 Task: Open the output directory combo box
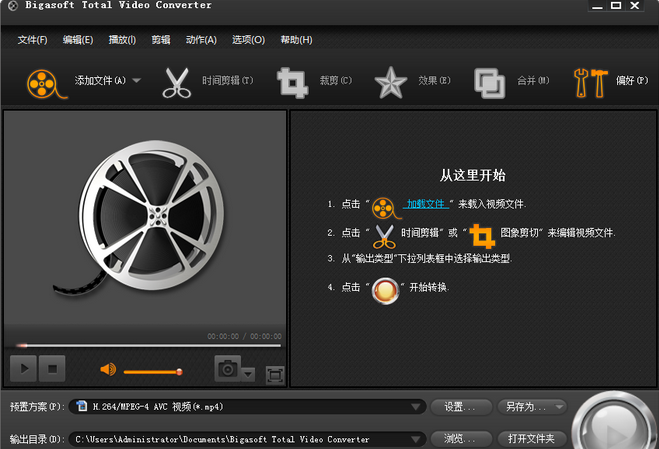coord(248,439)
